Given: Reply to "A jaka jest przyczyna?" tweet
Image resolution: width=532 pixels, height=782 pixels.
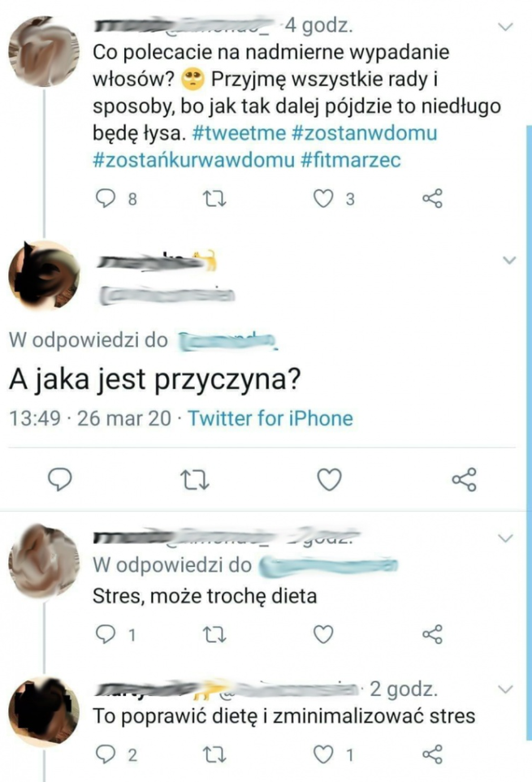Looking at the screenshot, I should point(60,480).
